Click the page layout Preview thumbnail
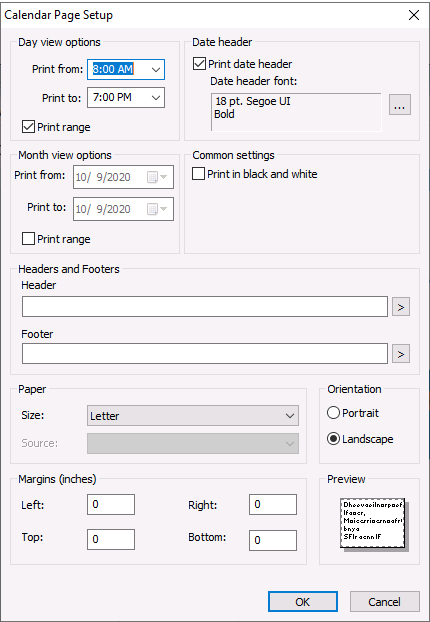Viewport: 430px width, 622px height. 374,524
